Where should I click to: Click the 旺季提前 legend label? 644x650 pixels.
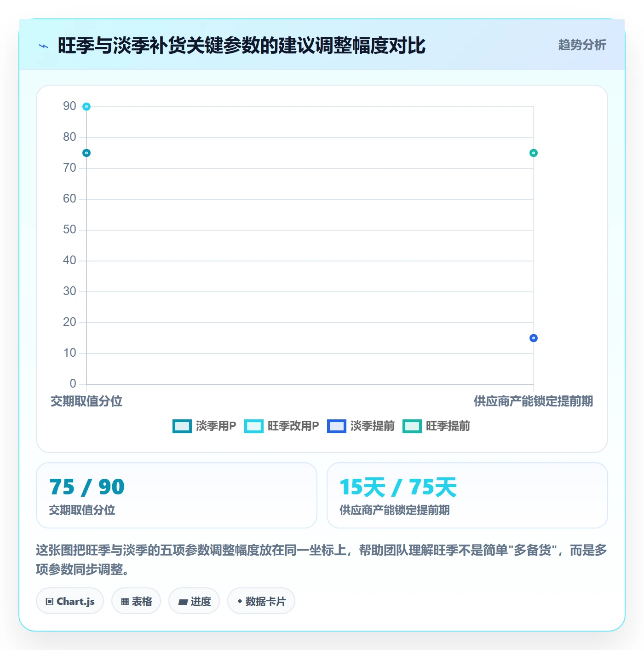pos(448,426)
